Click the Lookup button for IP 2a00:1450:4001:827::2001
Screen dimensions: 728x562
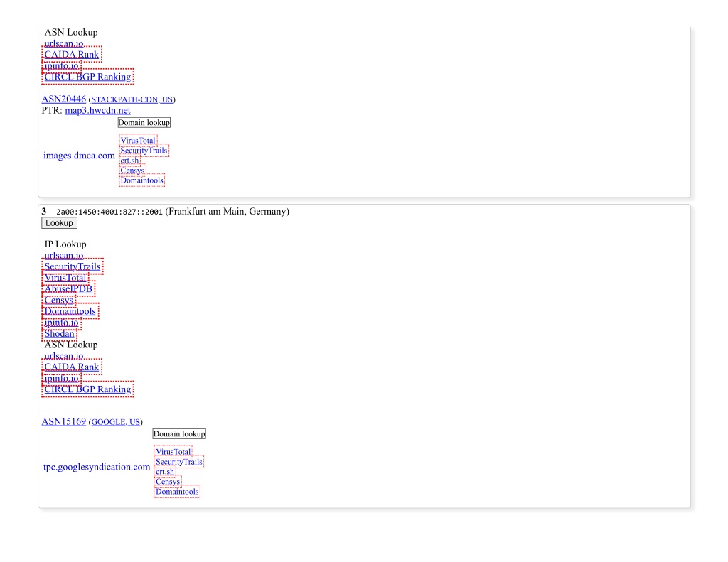point(59,223)
